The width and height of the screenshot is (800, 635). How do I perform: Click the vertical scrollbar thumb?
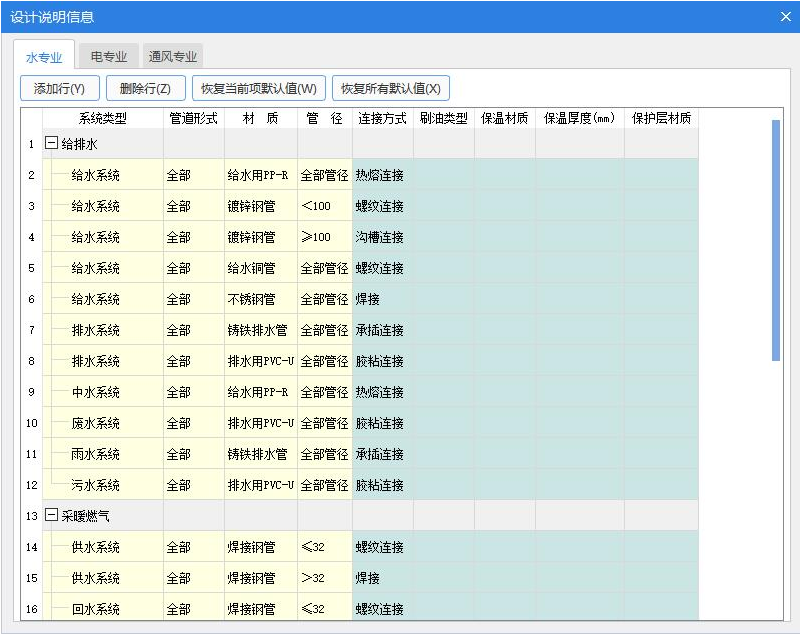[776, 240]
